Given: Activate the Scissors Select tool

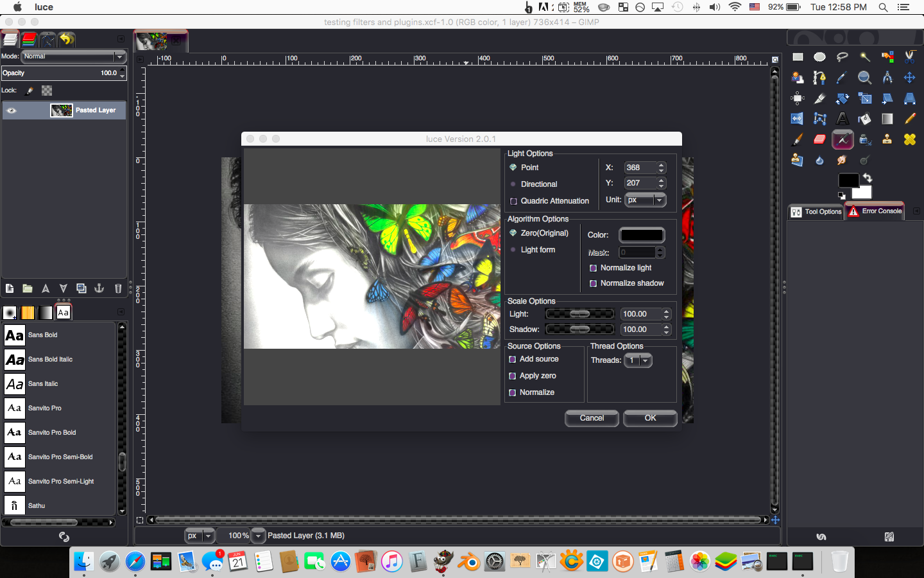Looking at the screenshot, I should coord(910,57).
